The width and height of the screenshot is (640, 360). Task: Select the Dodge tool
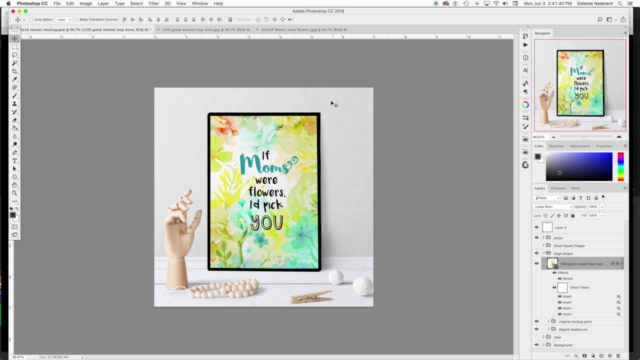point(15,144)
